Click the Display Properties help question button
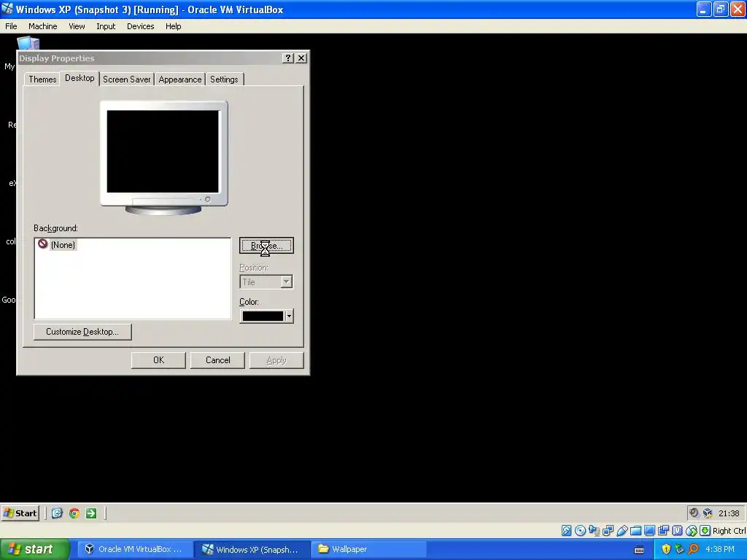 (287, 58)
